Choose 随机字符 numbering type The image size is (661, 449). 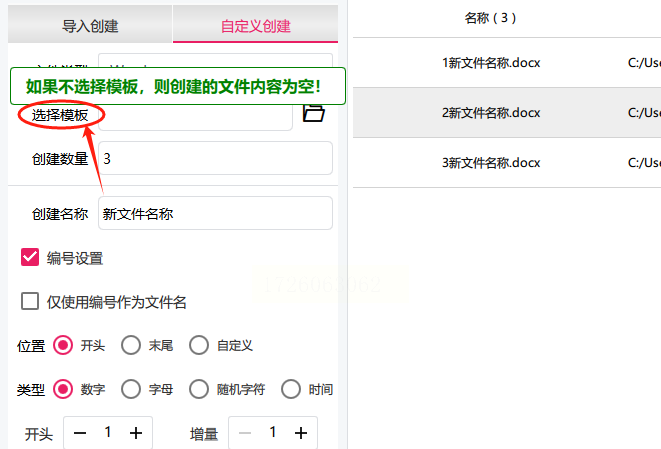point(199,389)
